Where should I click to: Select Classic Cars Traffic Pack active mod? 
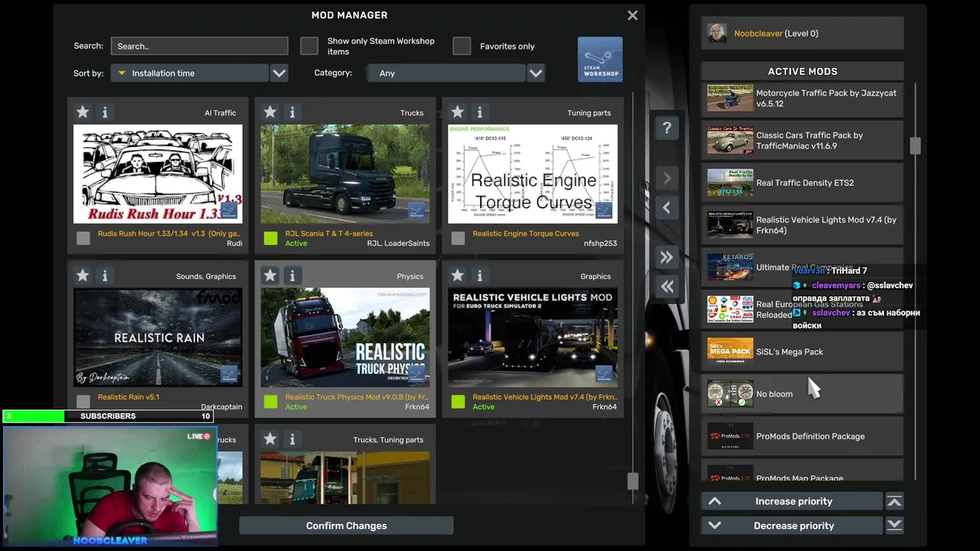pyautogui.click(x=802, y=141)
